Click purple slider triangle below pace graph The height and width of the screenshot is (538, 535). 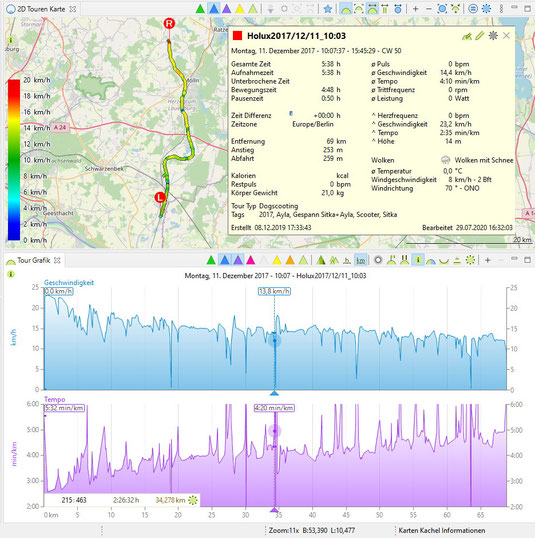274,510
